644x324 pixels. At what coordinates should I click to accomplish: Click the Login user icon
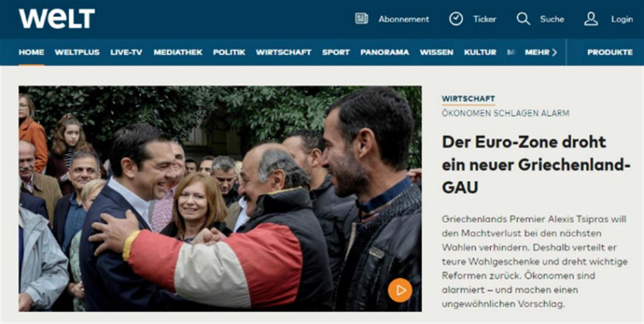(x=591, y=19)
